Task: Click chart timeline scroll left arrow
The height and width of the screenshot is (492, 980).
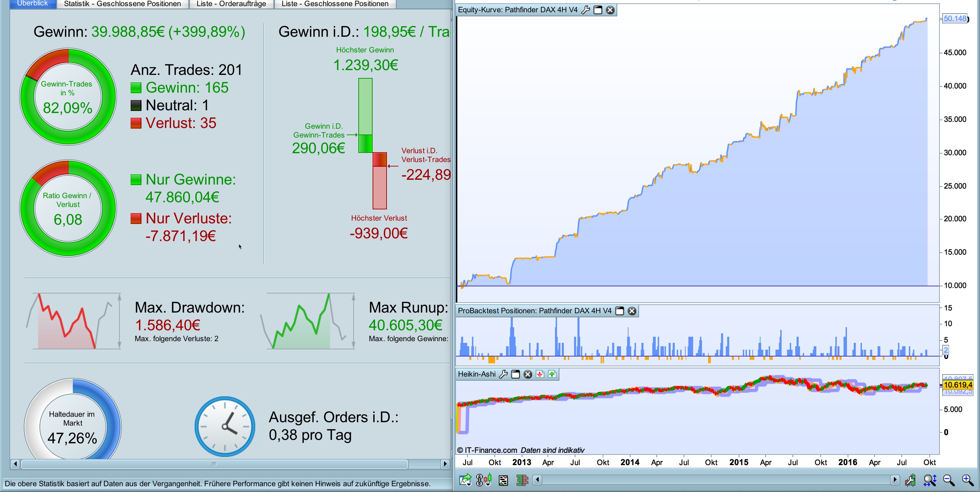Action: (x=537, y=479)
